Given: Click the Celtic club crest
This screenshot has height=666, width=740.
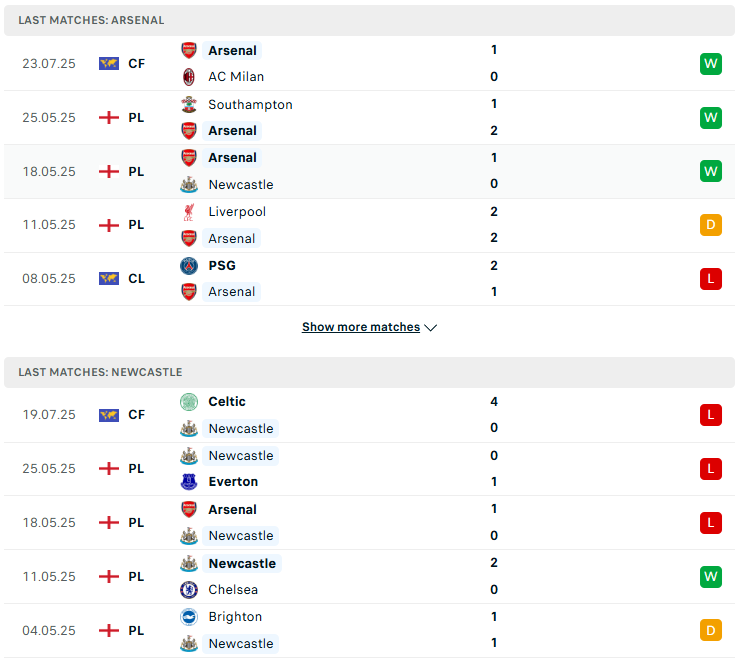Looking at the screenshot, I should coord(189,402).
